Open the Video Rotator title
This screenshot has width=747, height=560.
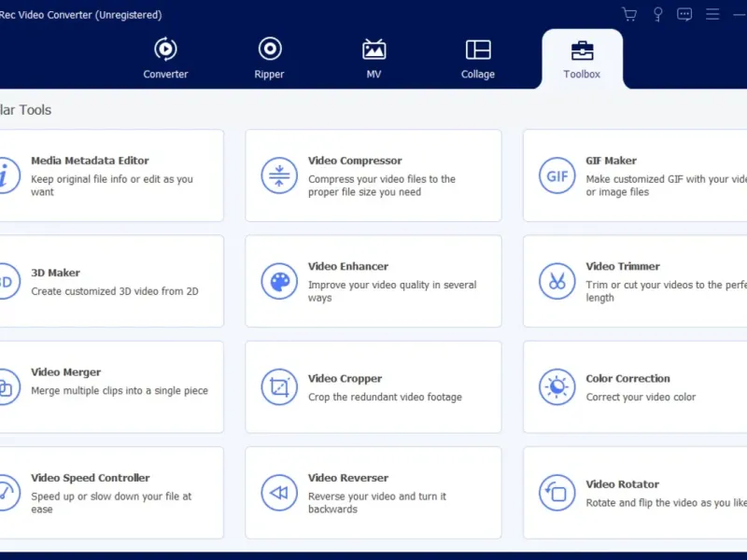[622, 484]
